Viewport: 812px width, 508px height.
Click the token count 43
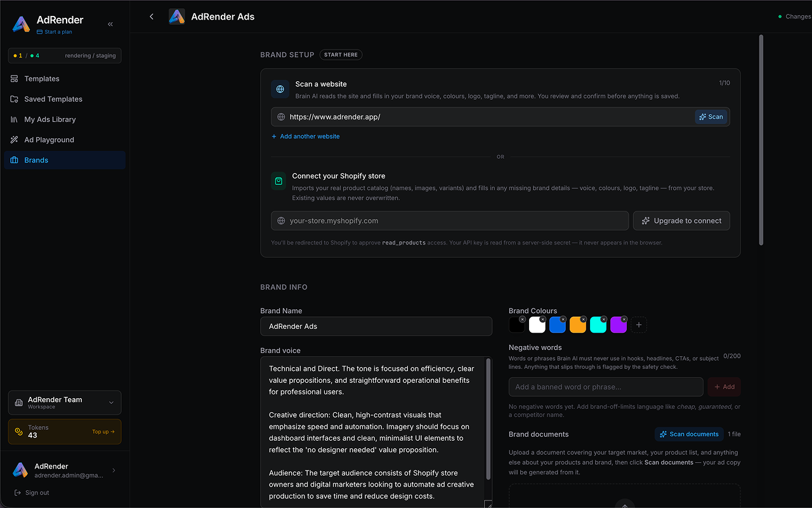point(32,436)
